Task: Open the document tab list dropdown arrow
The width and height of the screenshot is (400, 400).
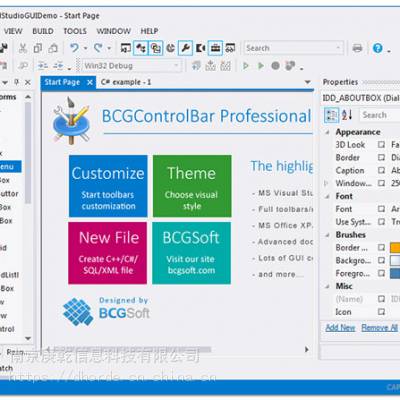Action: (308, 82)
